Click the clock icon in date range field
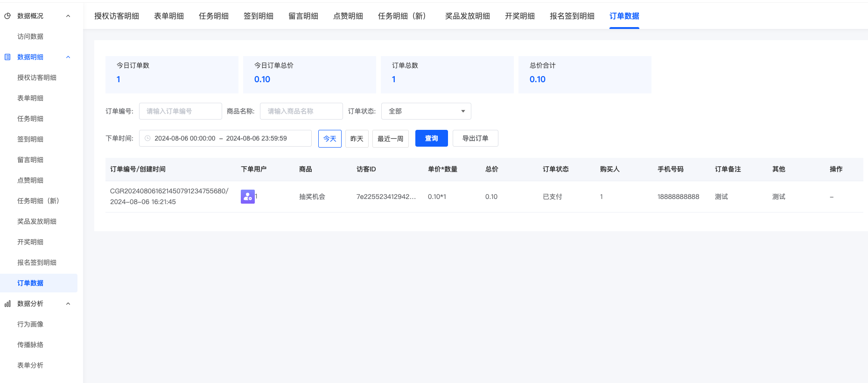The height and width of the screenshot is (383, 868). coord(147,138)
